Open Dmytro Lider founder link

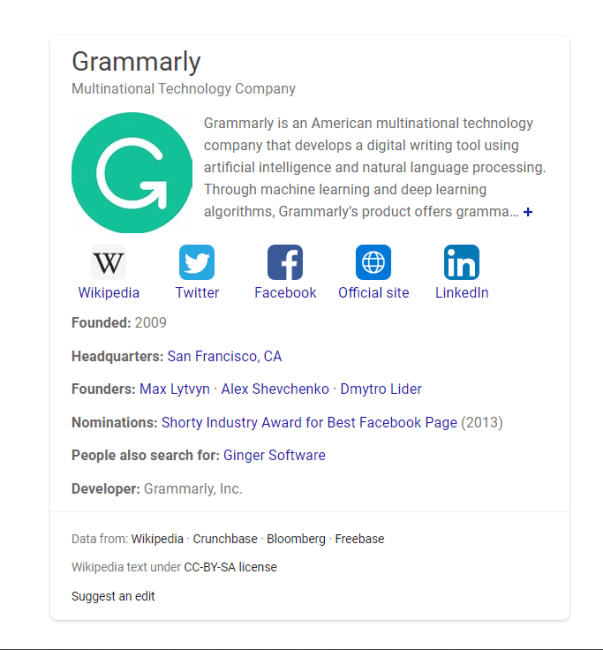(381, 389)
